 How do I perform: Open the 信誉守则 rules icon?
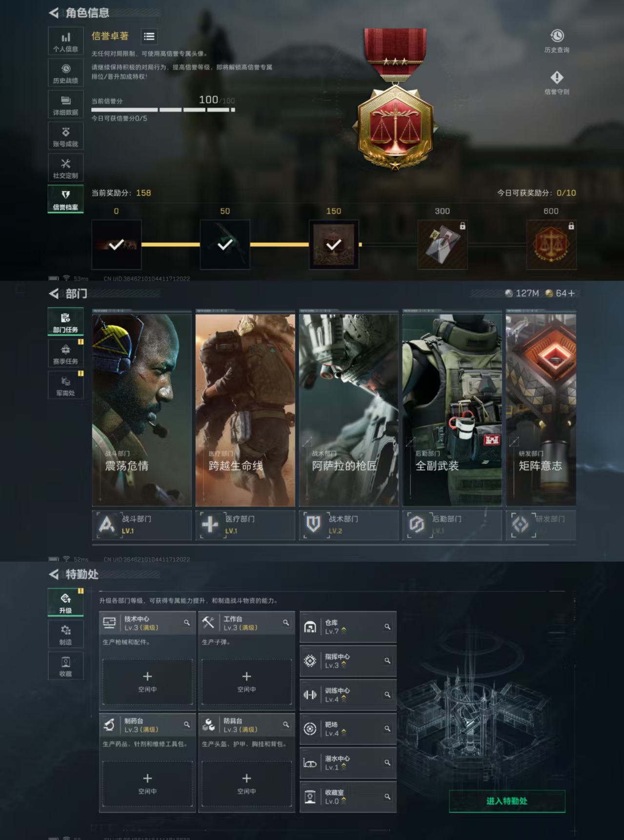tap(557, 78)
